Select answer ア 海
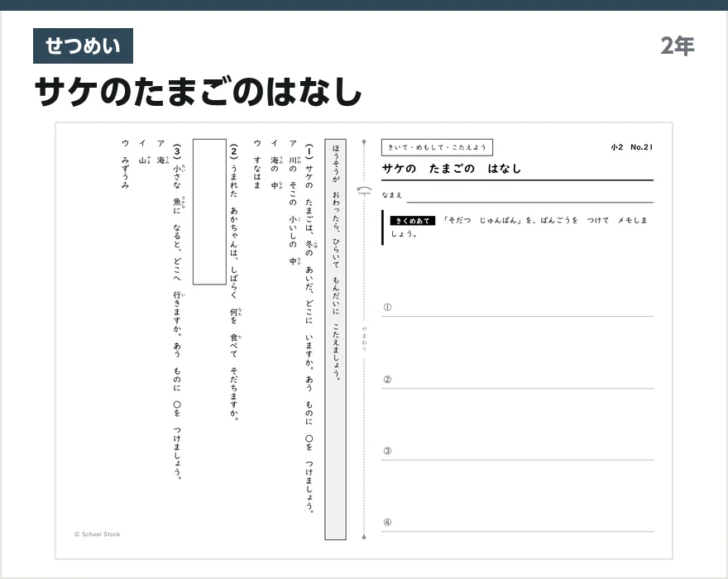 point(161,152)
